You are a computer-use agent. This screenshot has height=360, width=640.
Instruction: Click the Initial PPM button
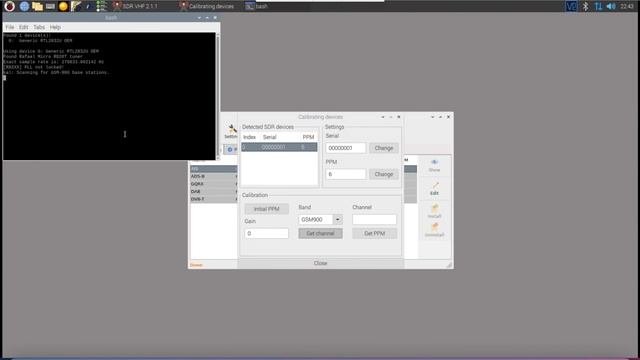tap(267, 209)
